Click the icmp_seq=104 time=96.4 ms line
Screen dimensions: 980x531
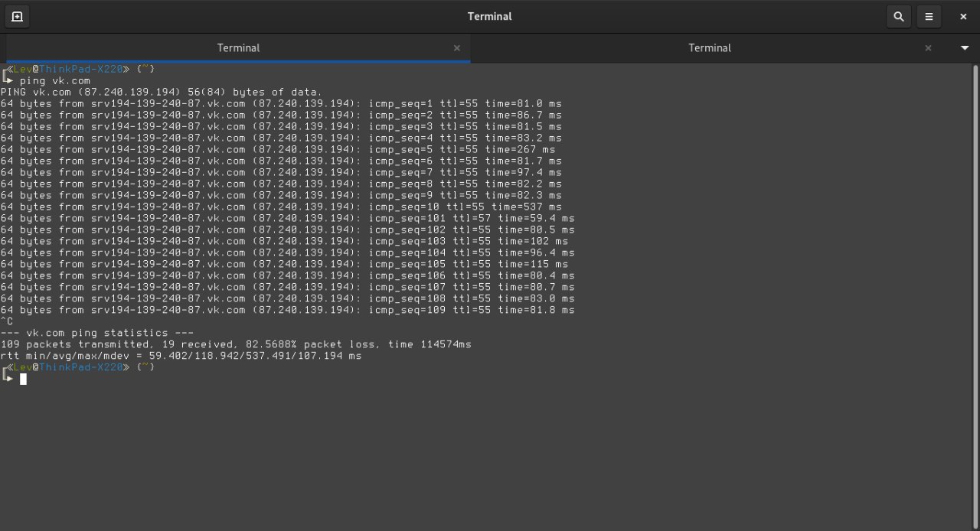point(288,252)
